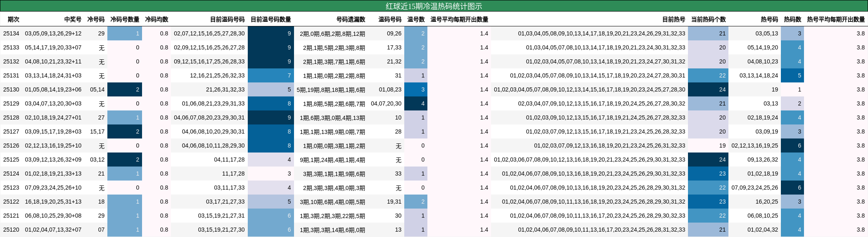Select period cell 25133
The height and width of the screenshot is (237, 868).
(x=11, y=47)
